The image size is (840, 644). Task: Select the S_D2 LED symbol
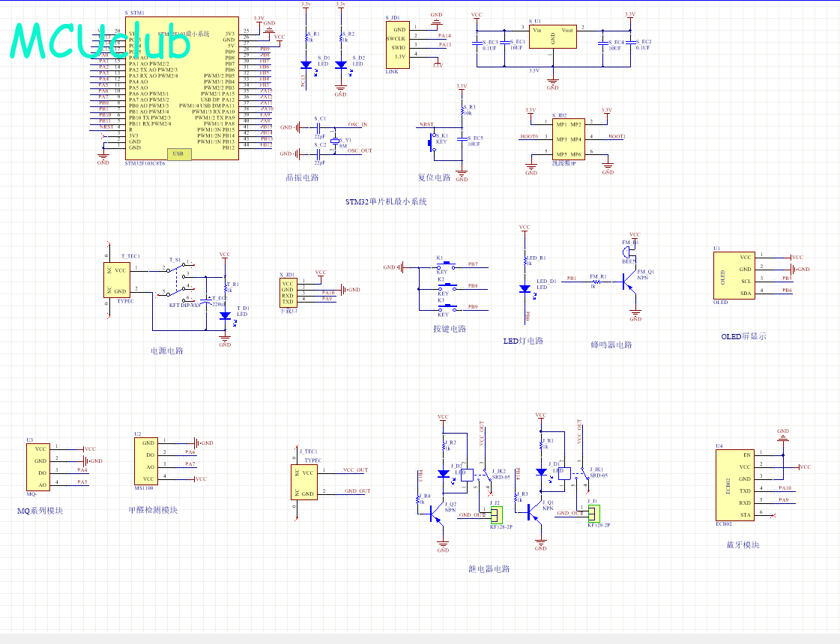pos(341,65)
